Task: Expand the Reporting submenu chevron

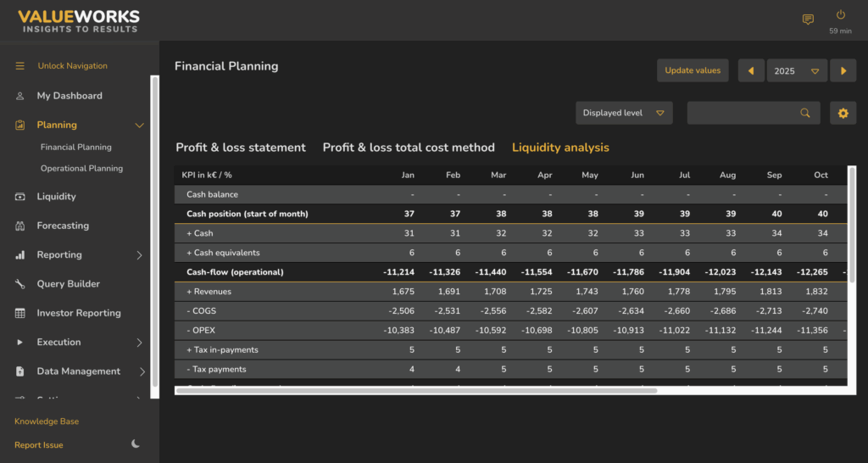Action: pyautogui.click(x=140, y=255)
